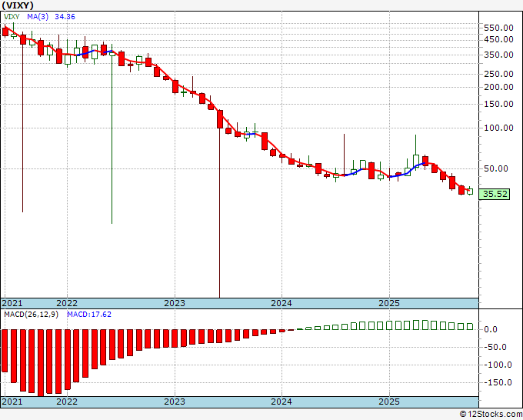Click the -100.0 MACD axis label
The height and width of the screenshot is (420, 523).
tap(498, 365)
